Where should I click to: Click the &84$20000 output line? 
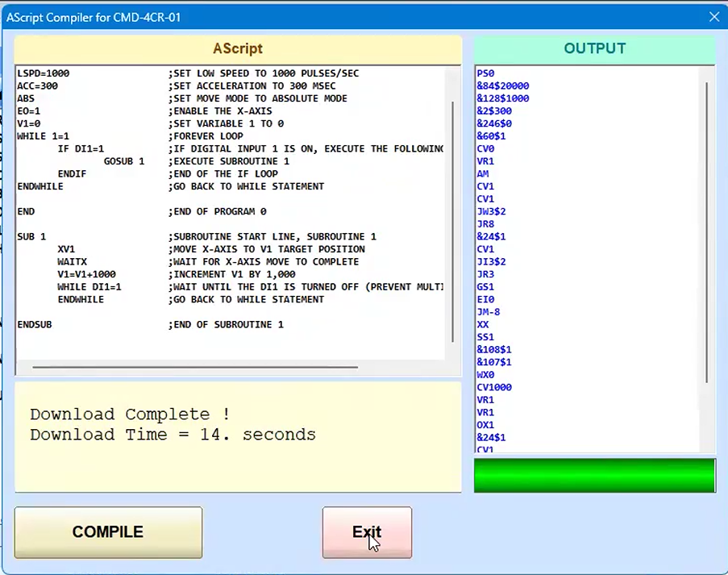tap(503, 86)
